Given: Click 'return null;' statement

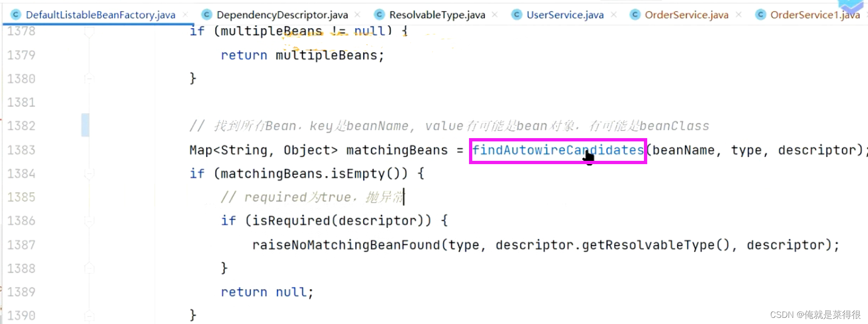Looking at the screenshot, I should 267,292.
